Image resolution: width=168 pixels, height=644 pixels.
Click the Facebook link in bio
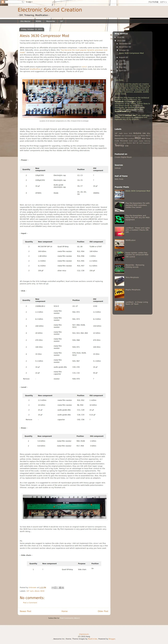[x=119, y=102]
